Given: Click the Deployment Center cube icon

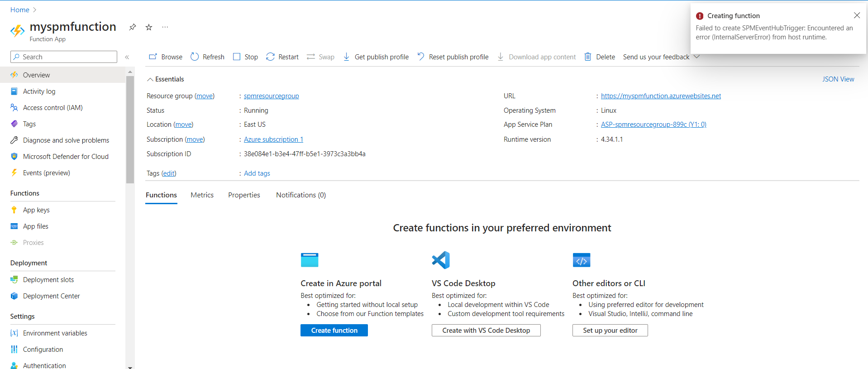Looking at the screenshot, I should pyautogui.click(x=14, y=296).
